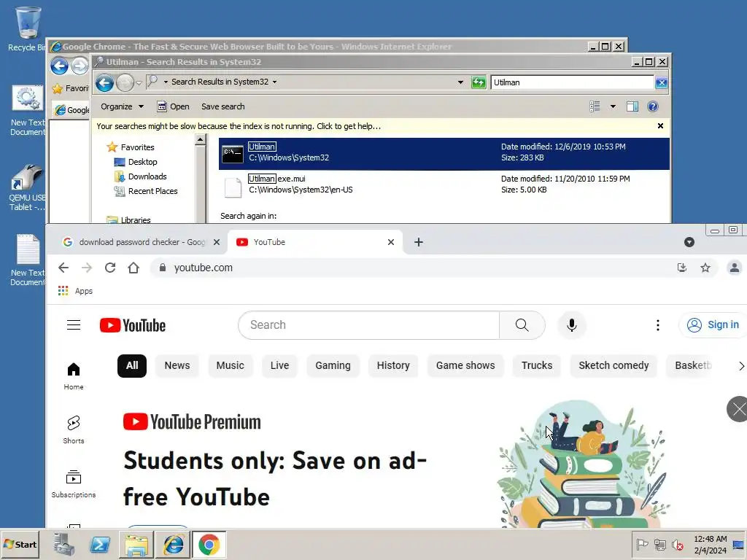Clear the Utilman search box
Viewport: 747px width, 560px height.
pos(661,82)
